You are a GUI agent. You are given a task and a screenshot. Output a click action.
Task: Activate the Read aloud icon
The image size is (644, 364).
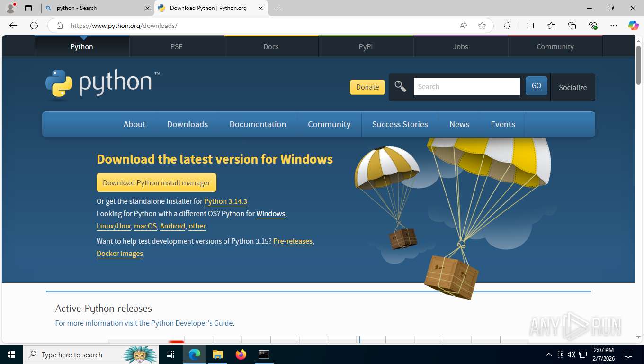(x=463, y=26)
